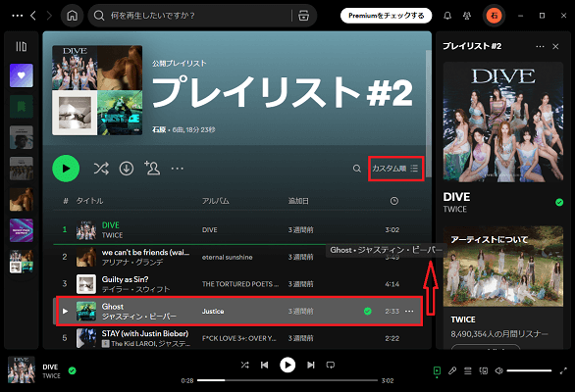Close the Now Playing side panel
Viewport: 575px width, 392px height.
click(x=555, y=46)
